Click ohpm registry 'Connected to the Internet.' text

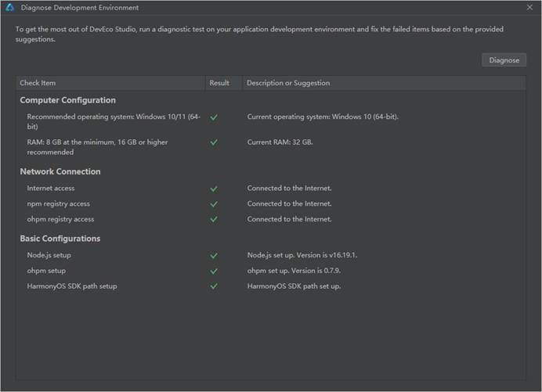(x=289, y=219)
